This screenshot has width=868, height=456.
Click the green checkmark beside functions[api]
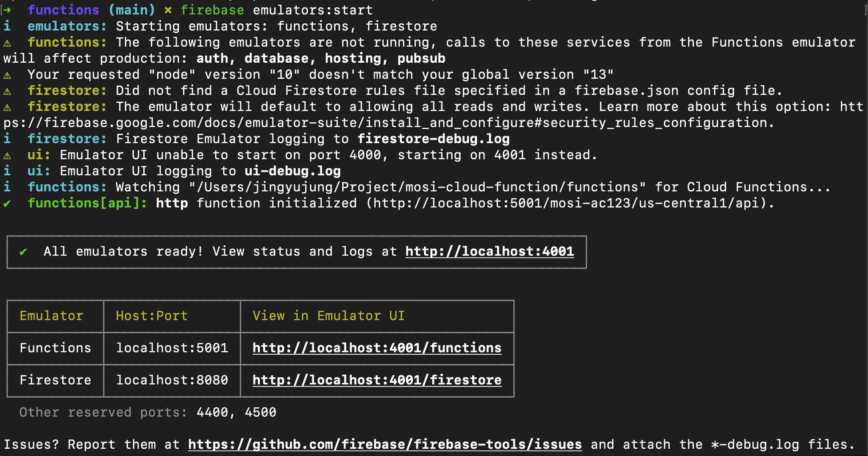click(7, 203)
